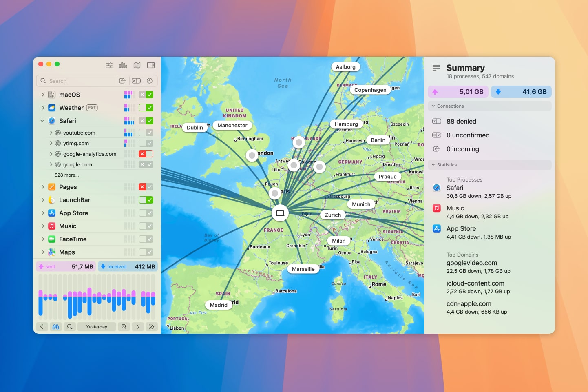Screen dimensions: 588x392
Task: Expand the ytimg.com domain row
Action: tap(51, 143)
